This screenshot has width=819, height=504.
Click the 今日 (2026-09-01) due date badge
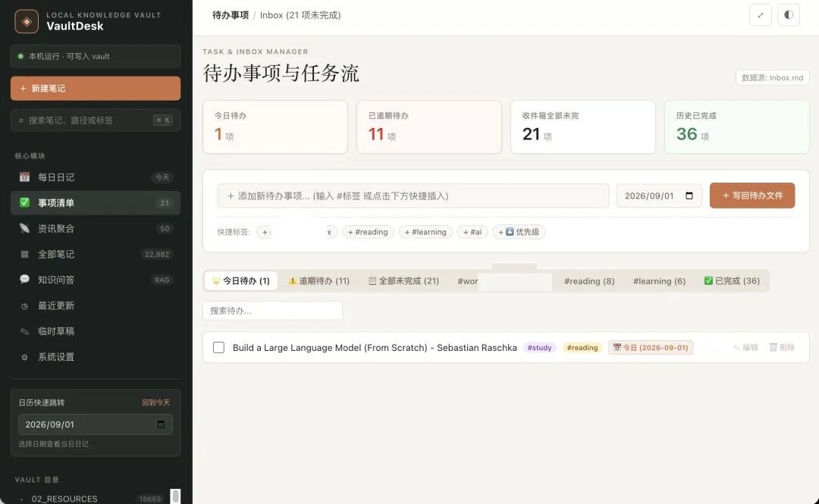[x=651, y=347]
